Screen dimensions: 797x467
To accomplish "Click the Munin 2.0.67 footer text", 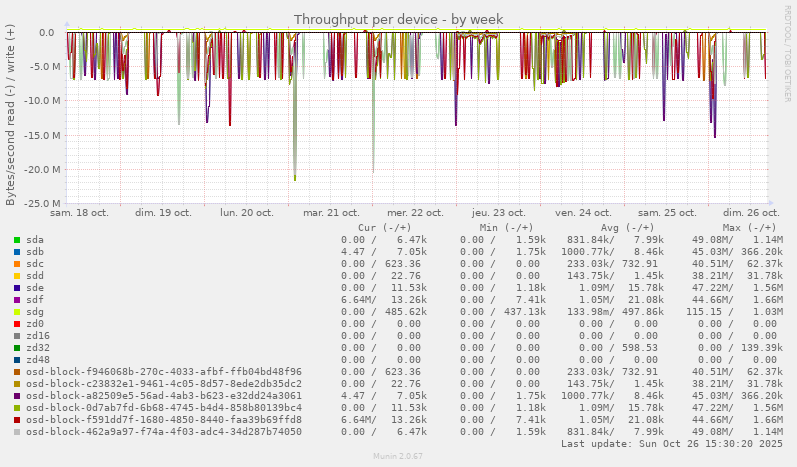I will click(x=398, y=457).
